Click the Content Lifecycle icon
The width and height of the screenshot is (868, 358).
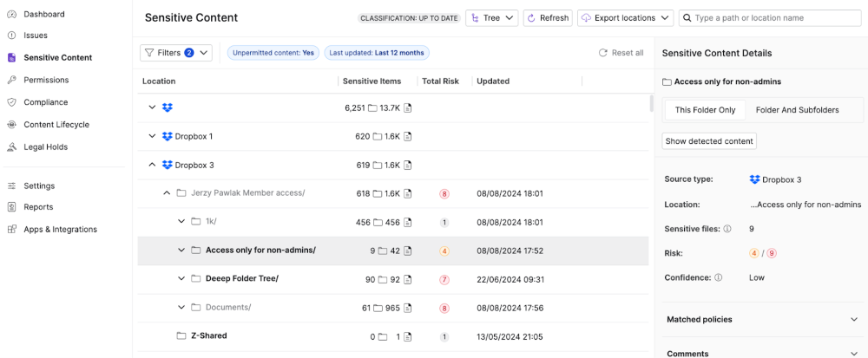click(11, 125)
